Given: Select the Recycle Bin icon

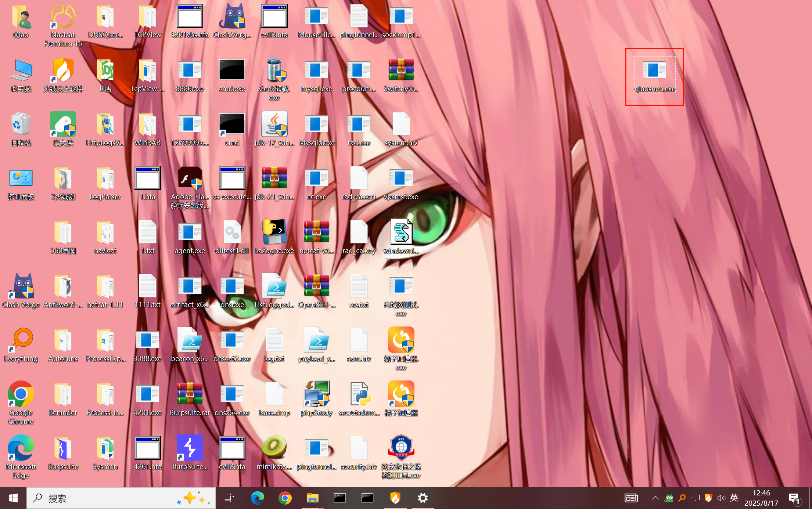Looking at the screenshot, I should 21,124.
